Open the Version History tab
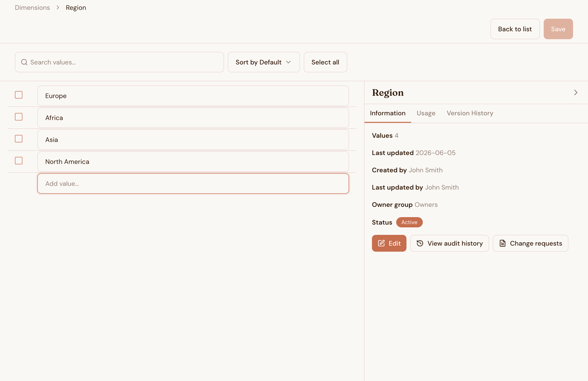This screenshot has height=381, width=588. coord(470,113)
